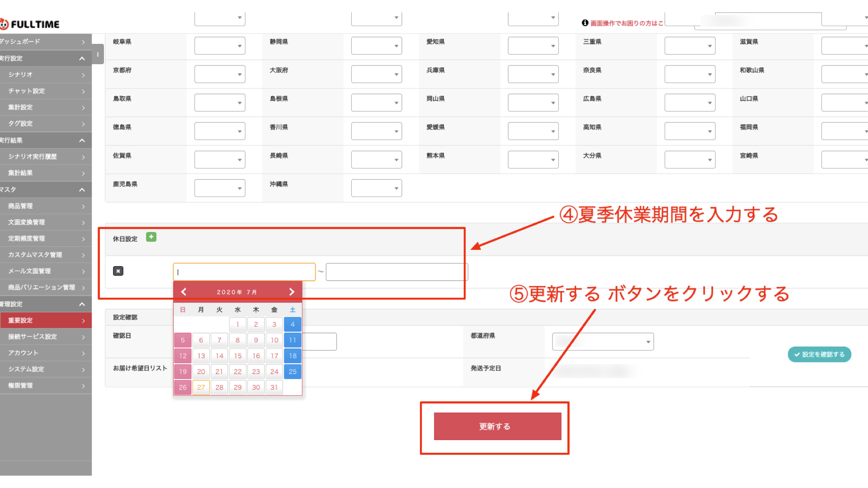
Task: Open the 奈良県 dropdown
Action: [x=690, y=74]
